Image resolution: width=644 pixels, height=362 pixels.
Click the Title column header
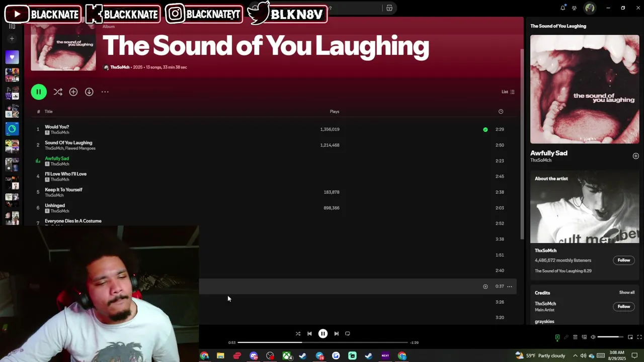(x=49, y=112)
